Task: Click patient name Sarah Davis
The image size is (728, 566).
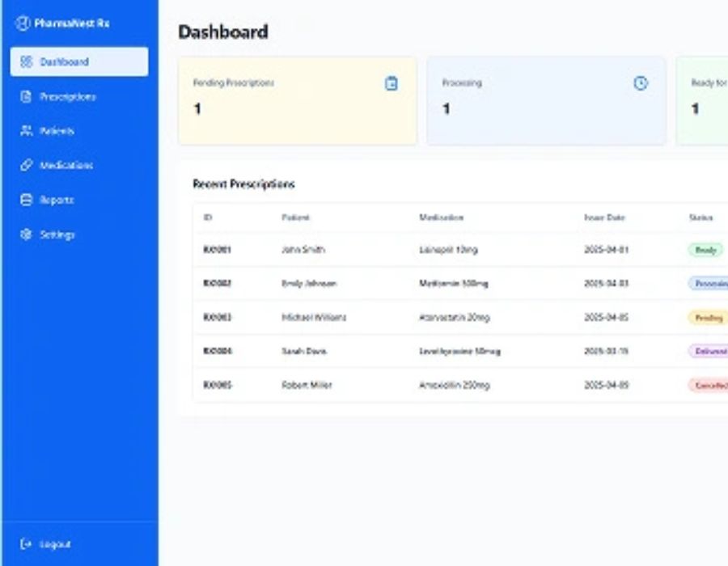Action: point(304,351)
